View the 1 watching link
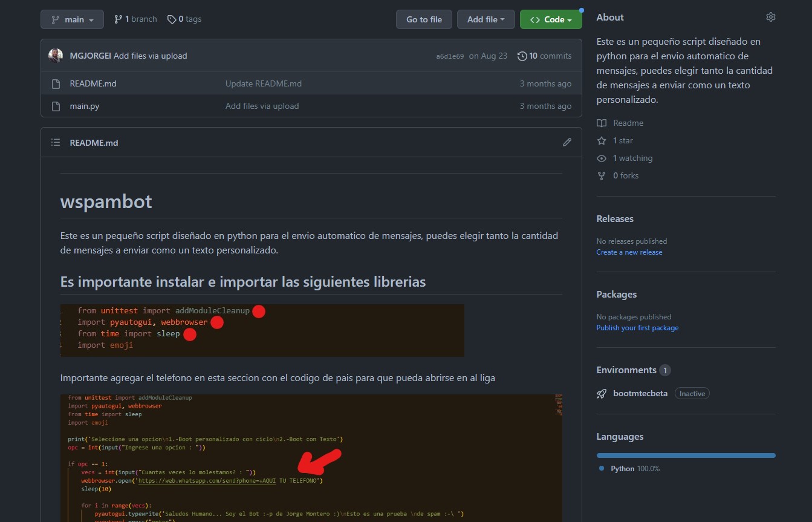This screenshot has height=522, width=812. click(632, 158)
